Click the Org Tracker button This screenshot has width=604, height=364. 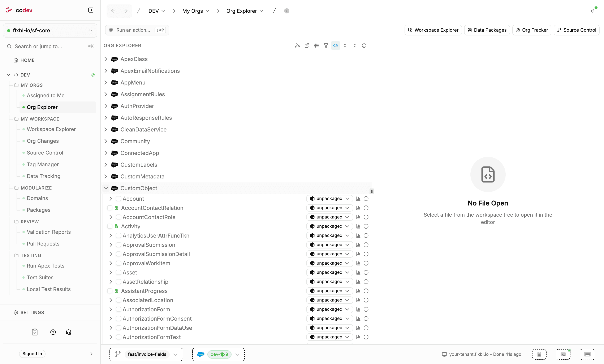point(532,30)
